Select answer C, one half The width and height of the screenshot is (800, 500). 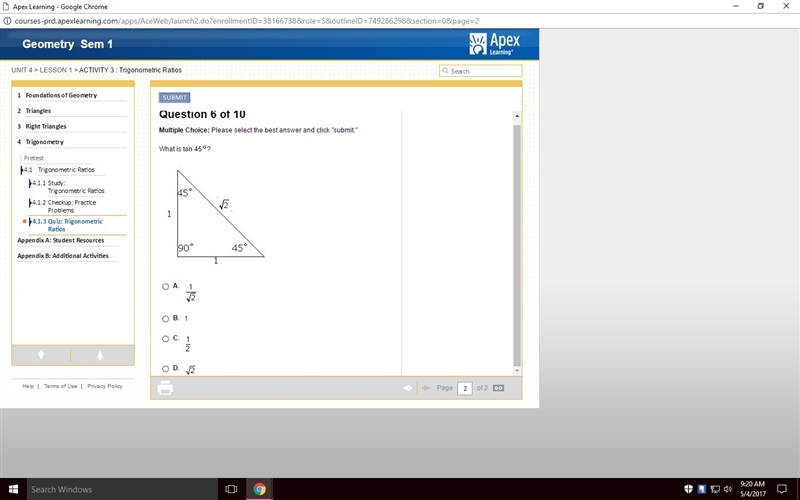[165, 339]
